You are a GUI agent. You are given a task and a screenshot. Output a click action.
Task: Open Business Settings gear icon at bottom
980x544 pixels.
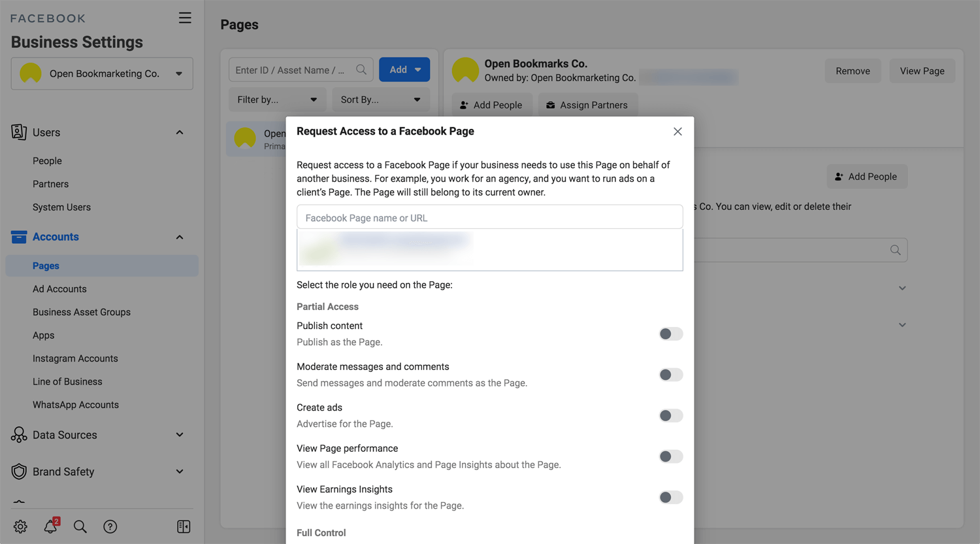click(20, 526)
